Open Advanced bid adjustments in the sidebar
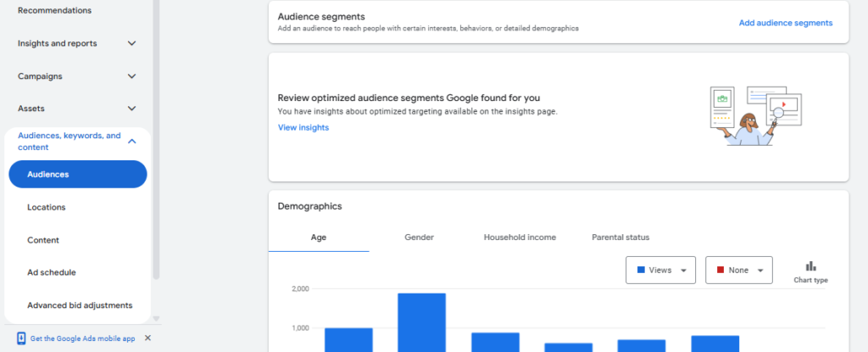868x352 pixels. [80, 305]
